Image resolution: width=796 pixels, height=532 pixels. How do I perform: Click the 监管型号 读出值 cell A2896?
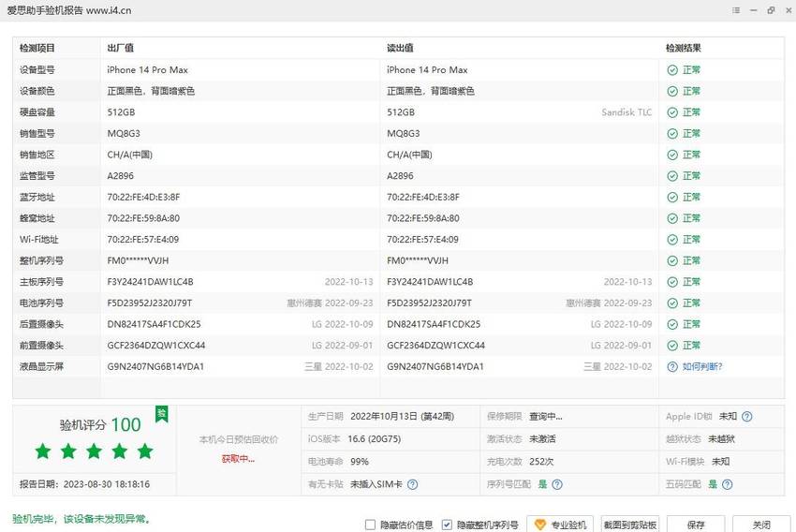pyautogui.click(x=400, y=176)
